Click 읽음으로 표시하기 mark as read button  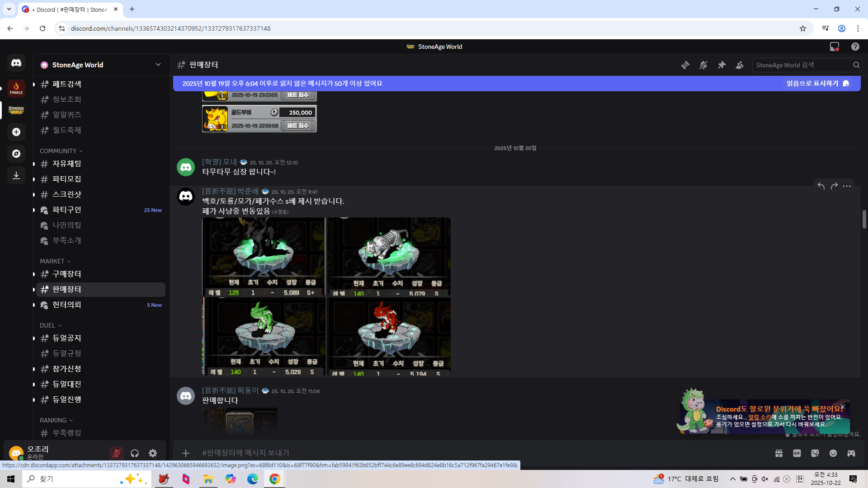tap(817, 84)
